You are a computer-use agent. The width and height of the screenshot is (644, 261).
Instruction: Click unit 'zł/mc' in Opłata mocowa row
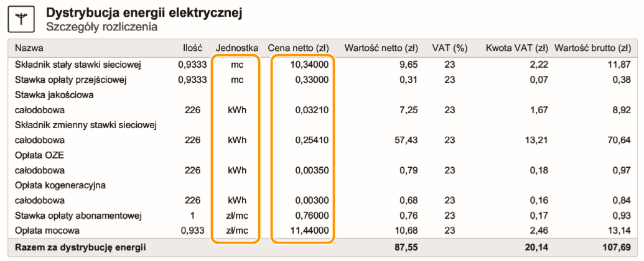click(x=236, y=231)
